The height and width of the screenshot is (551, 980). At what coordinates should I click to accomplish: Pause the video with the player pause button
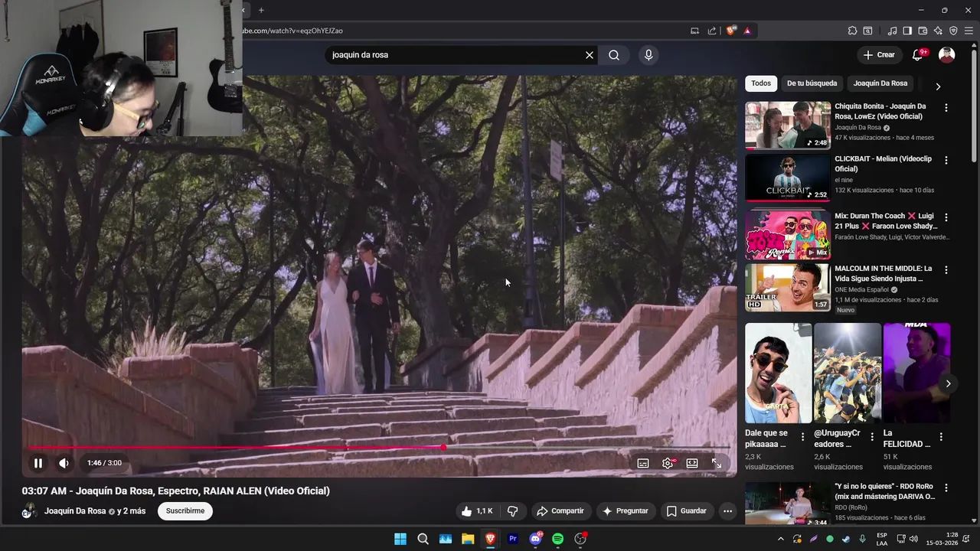click(x=38, y=463)
